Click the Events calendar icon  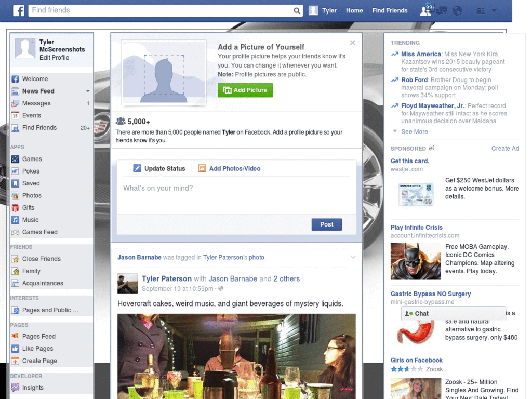(x=15, y=116)
